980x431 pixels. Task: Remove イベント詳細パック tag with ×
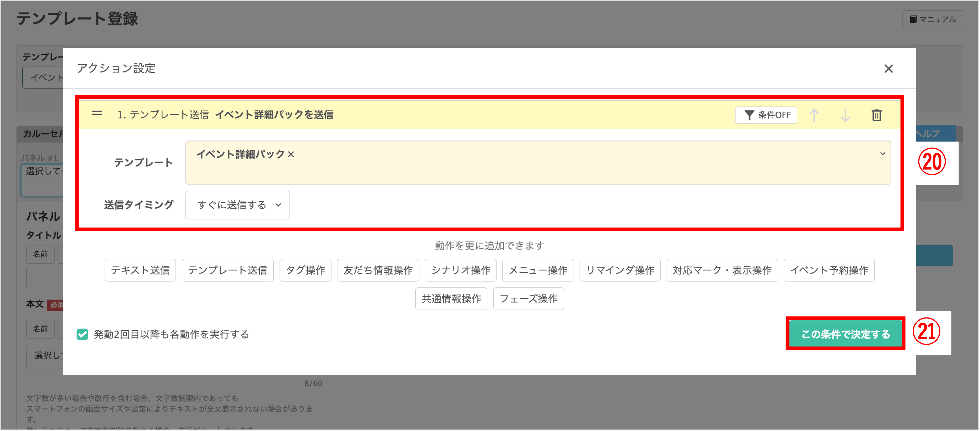(291, 154)
